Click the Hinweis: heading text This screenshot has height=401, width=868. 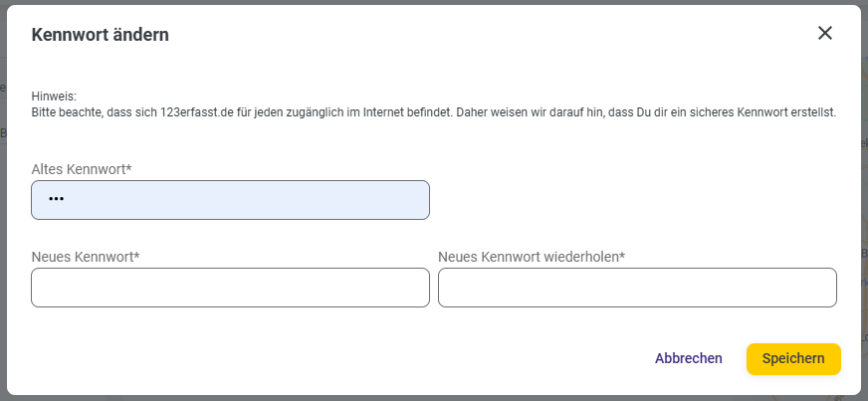coord(54,97)
